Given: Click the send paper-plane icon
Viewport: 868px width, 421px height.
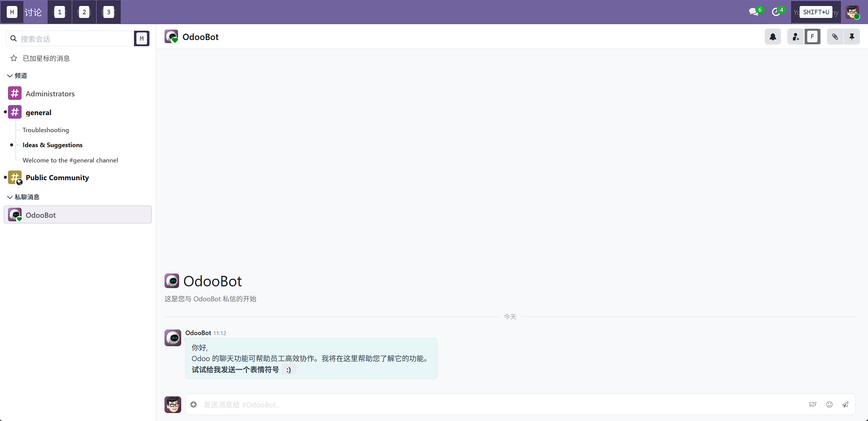Looking at the screenshot, I should point(845,404).
